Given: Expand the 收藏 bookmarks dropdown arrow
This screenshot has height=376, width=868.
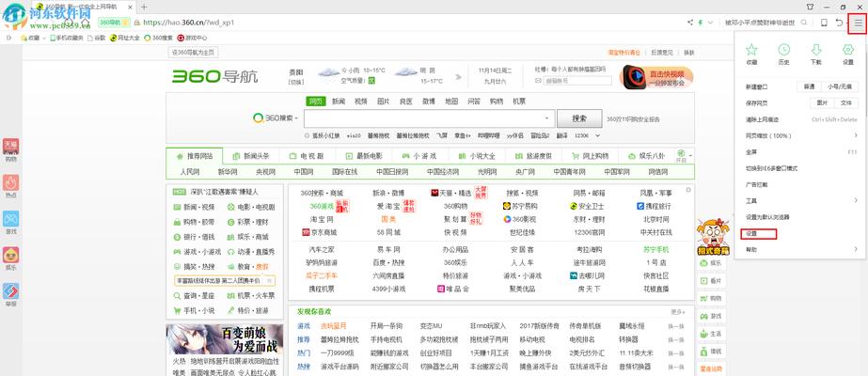Looking at the screenshot, I should (43, 39).
